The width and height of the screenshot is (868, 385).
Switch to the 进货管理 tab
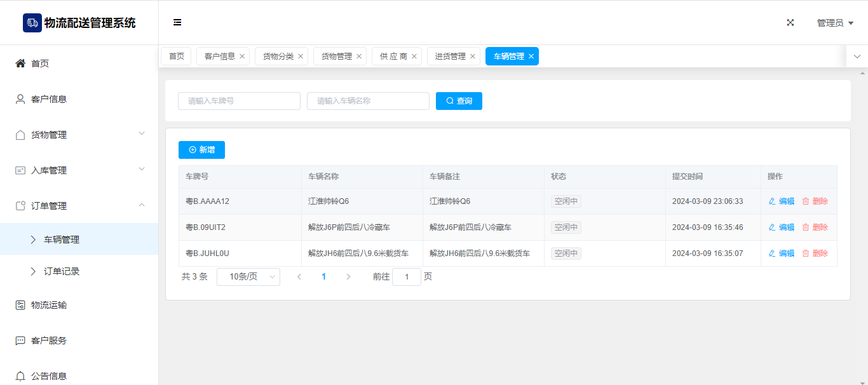click(450, 57)
